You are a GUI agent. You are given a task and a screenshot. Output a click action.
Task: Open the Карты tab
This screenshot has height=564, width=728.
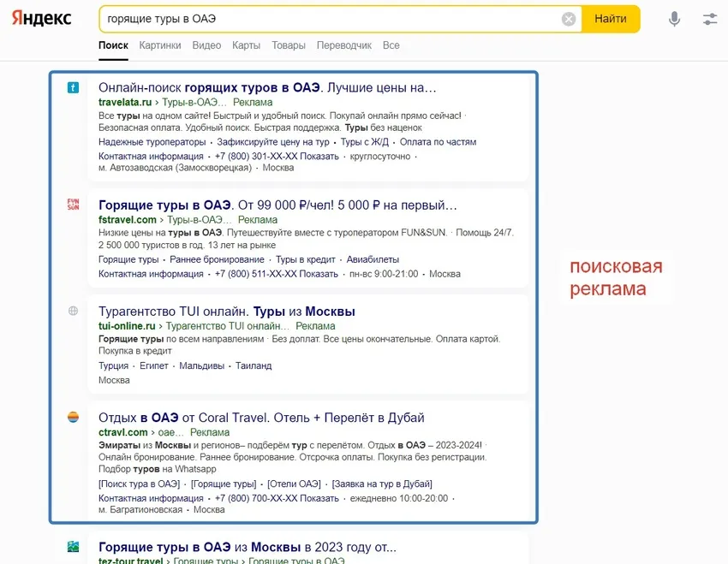(x=246, y=45)
